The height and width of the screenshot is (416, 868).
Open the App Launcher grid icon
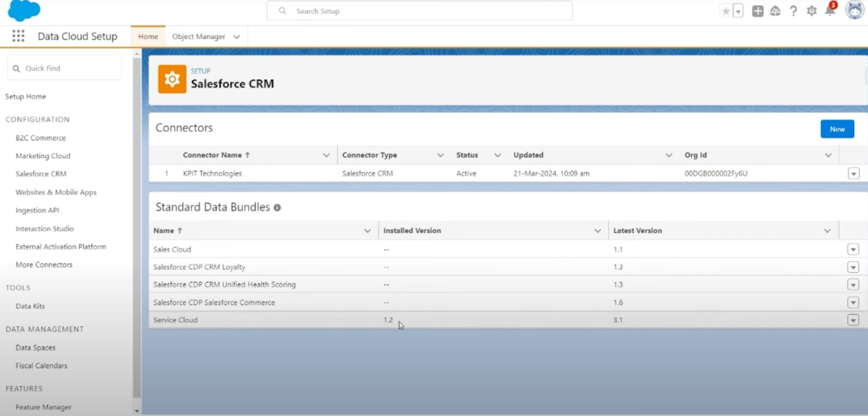pos(18,36)
